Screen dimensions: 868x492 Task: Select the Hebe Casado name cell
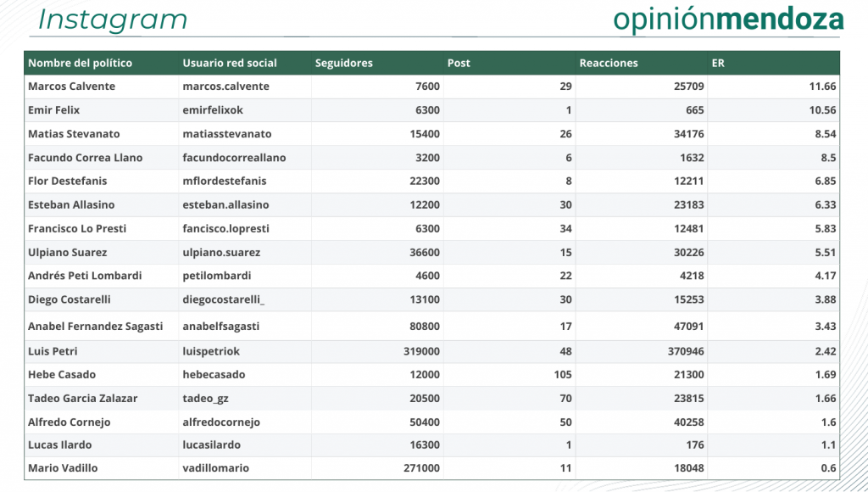(62, 375)
